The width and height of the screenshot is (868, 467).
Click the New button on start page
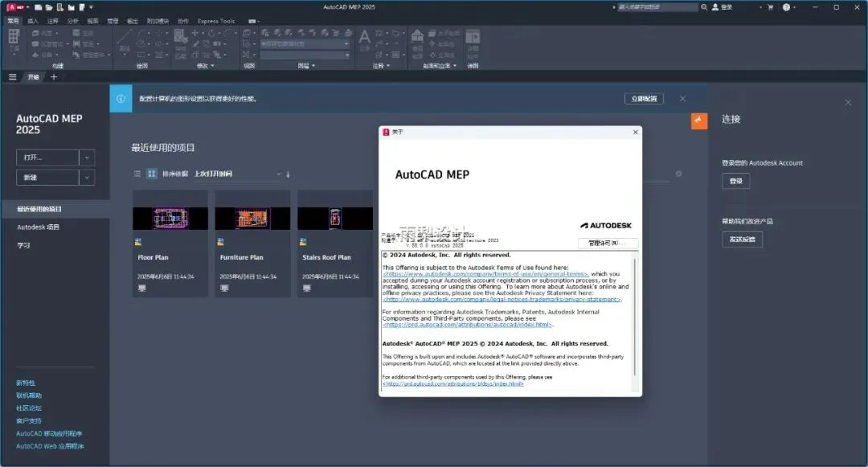[x=47, y=178]
